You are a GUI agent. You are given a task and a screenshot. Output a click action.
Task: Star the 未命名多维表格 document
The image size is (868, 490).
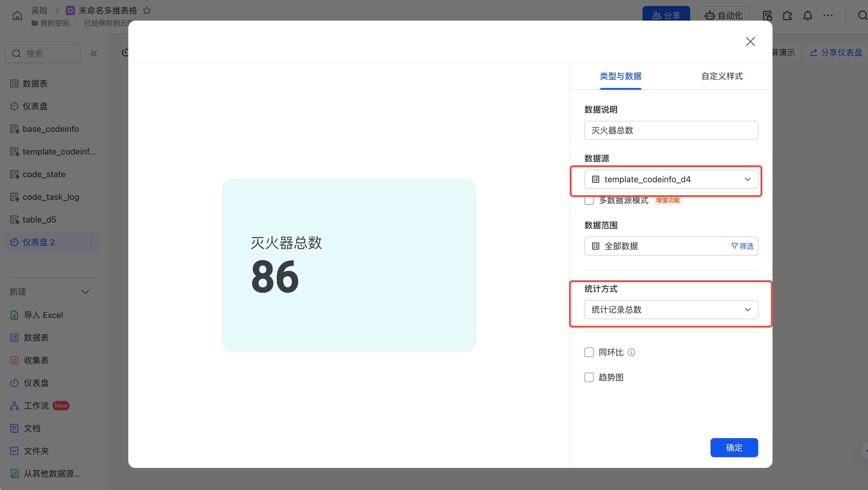click(146, 11)
